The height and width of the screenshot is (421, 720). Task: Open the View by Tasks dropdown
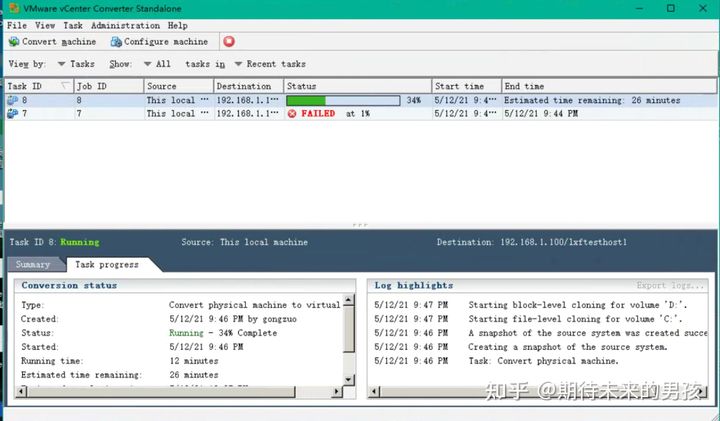pos(76,64)
